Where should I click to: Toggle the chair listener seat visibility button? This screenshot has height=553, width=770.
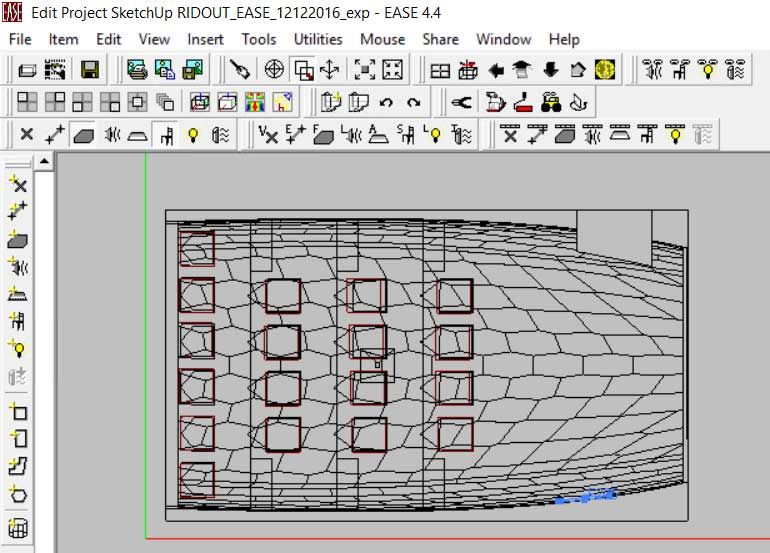tap(166, 135)
